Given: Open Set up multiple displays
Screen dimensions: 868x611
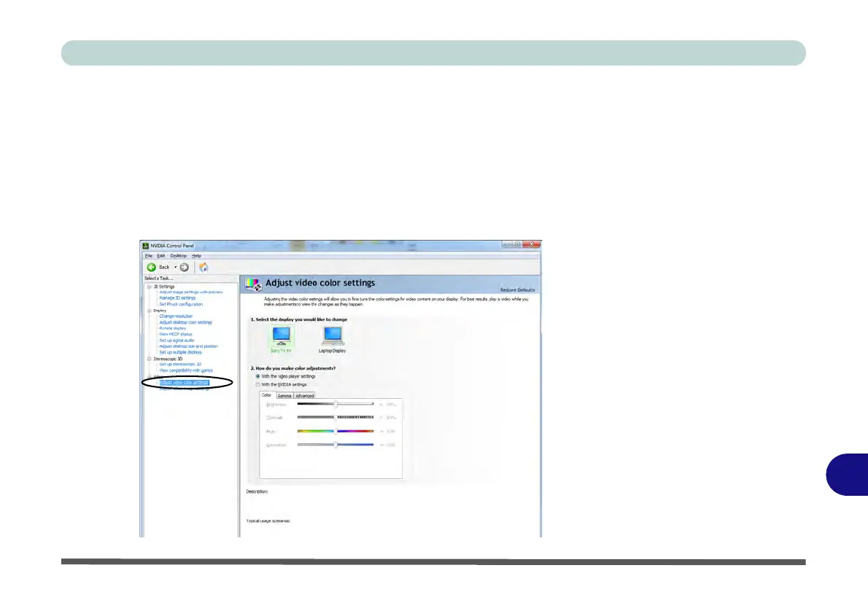Looking at the screenshot, I should pyautogui.click(x=180, y=353).
